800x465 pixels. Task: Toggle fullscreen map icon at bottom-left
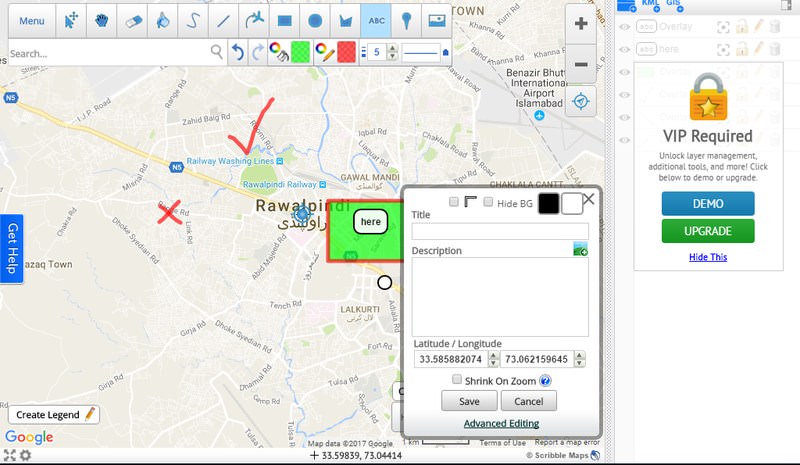(10, 455)
